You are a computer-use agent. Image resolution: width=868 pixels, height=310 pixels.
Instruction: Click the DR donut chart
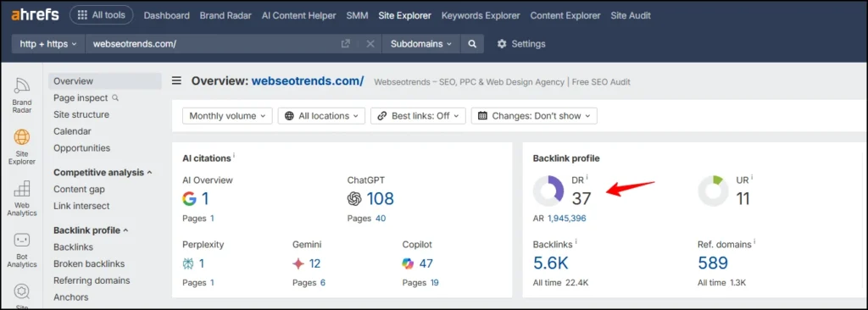pyautogui.click(x=548, y=191)
